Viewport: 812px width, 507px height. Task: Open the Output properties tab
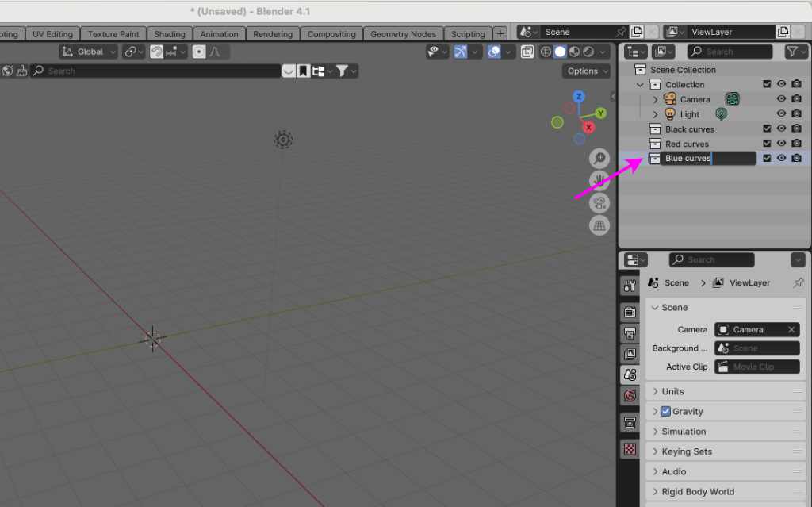[630, 332]
